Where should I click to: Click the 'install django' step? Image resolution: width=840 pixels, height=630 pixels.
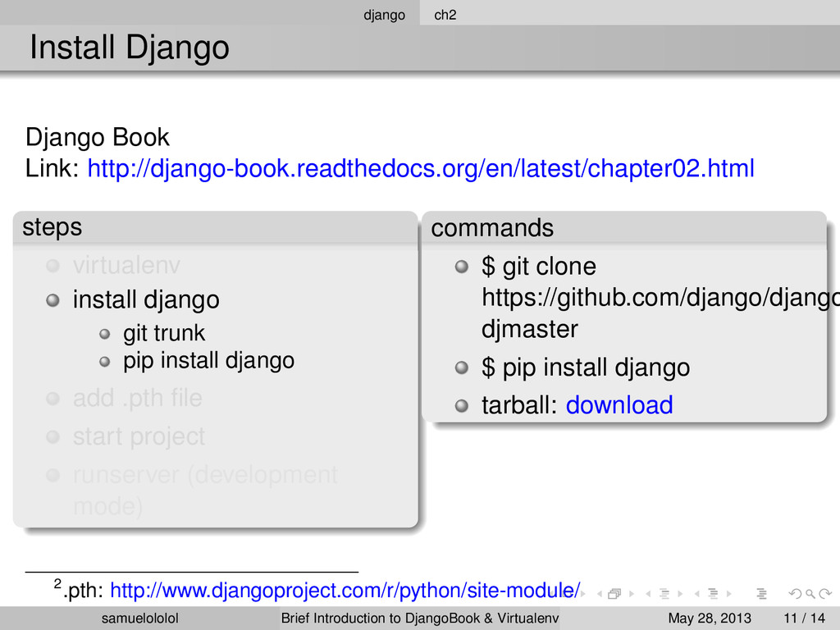[x=146, y=299]
